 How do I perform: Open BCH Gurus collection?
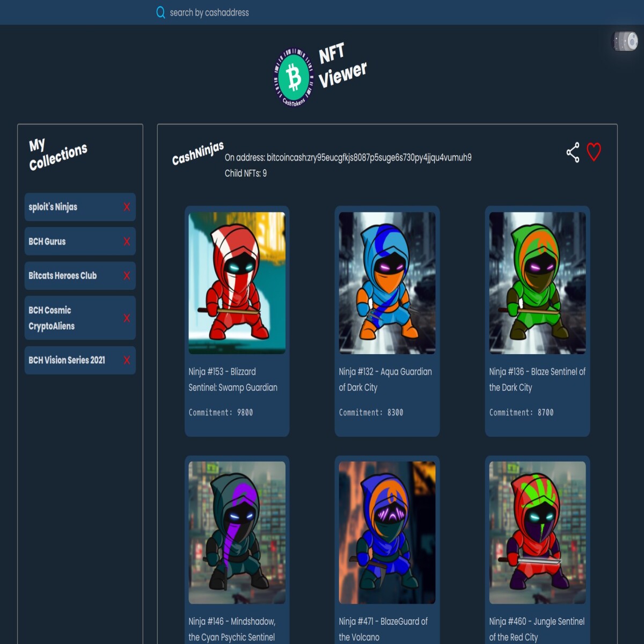coord(80,241)
